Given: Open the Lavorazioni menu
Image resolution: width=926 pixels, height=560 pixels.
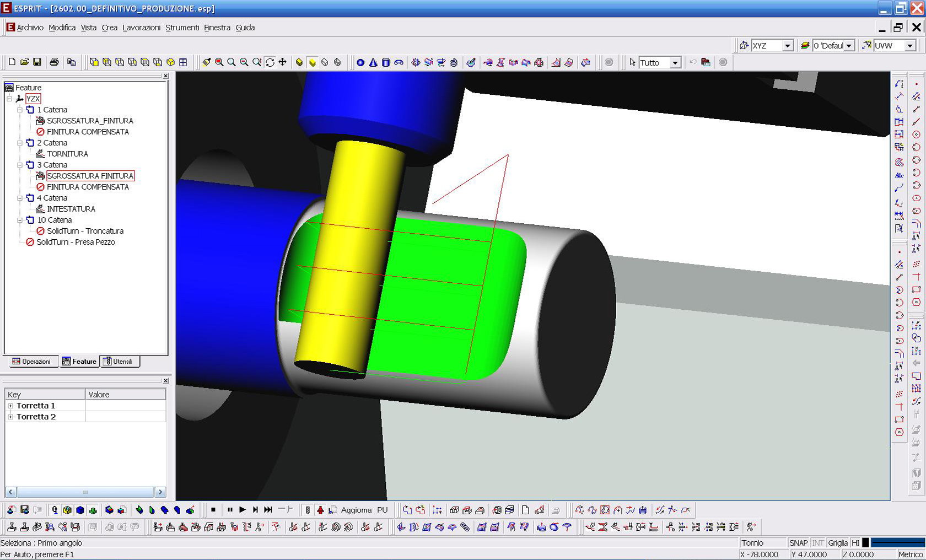Looking at the screenshot, I should click(141, 28).
